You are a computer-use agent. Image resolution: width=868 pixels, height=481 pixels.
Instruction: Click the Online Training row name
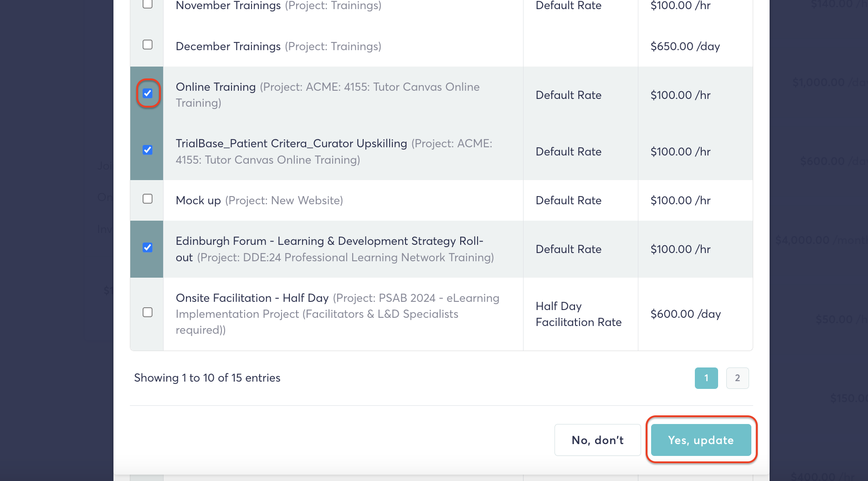tap(216, 87)
